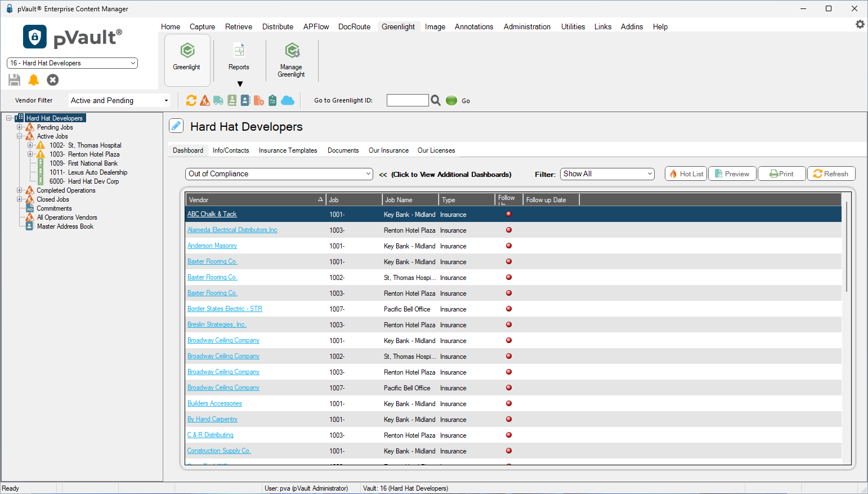The height and width of the screenshot is (494, 868).
Task: Open the Administration menu
Action: (x=527, y=26)
